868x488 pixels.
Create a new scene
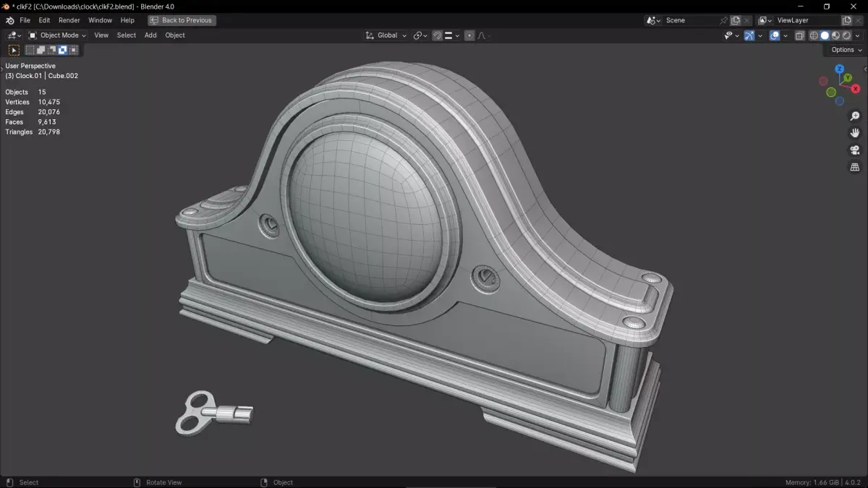coord(736,20)
